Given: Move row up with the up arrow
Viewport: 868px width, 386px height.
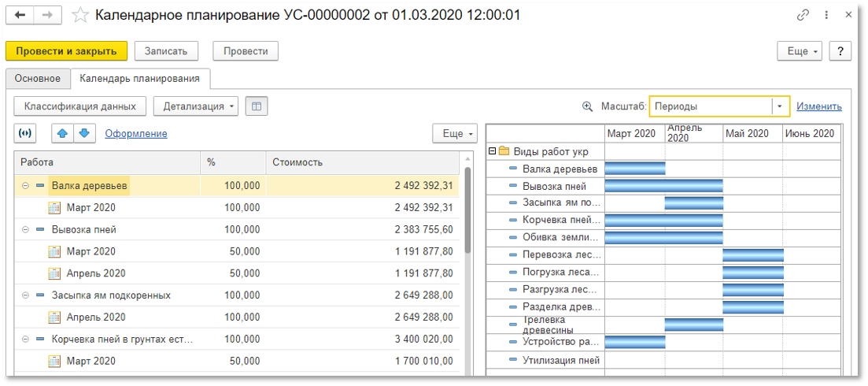Looking at the screenshot, I should click(x=63, y=133).
